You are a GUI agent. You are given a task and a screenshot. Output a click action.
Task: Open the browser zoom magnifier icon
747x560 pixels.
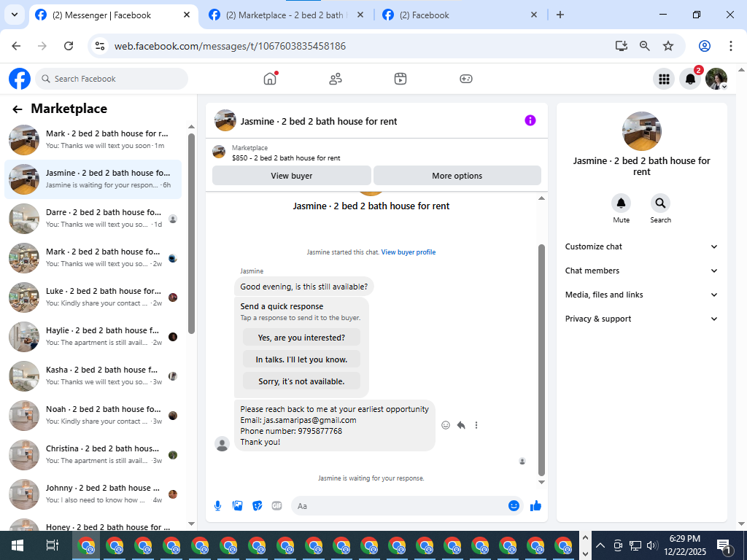645,46
